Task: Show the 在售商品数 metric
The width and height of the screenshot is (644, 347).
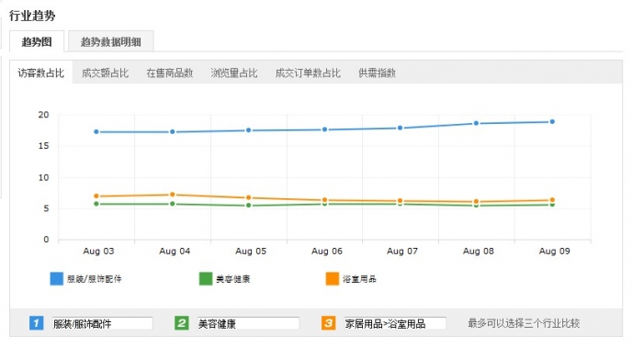Action: pyautogui.click(x=170, y=73)
